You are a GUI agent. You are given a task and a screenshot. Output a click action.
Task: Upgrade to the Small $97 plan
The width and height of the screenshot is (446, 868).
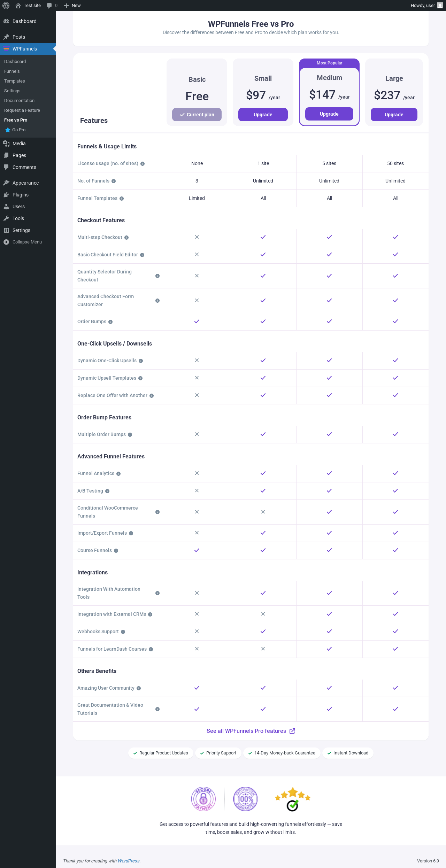pos(263,115)
